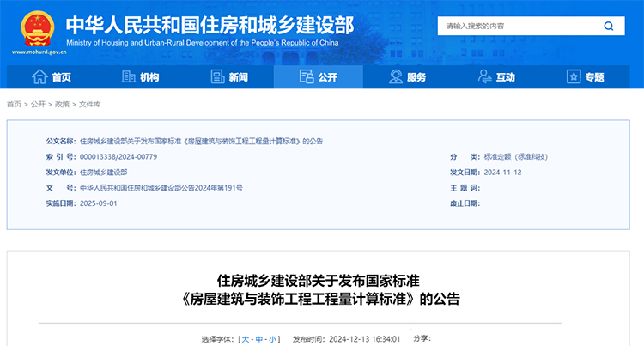644x346 pixels.
Task: Open the 服务 navigation tab
Action: tap(407, 76)
